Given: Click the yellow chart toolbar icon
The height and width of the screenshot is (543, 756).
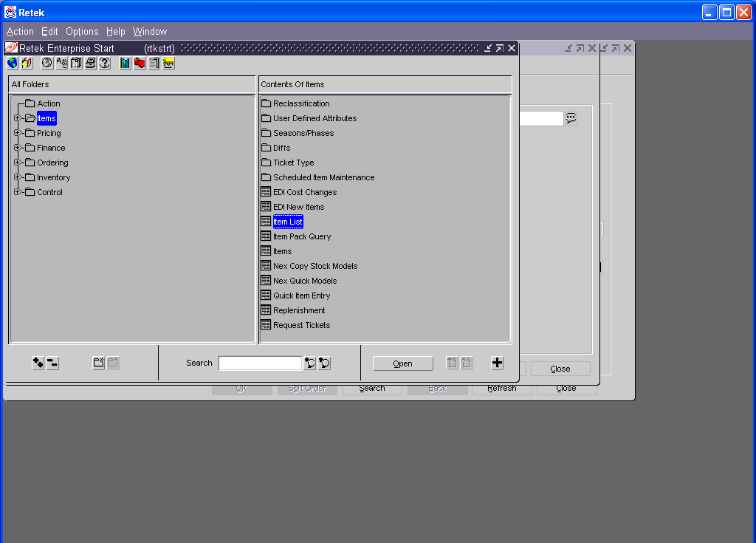Looking at the screenshot, I should pos(169,64).
